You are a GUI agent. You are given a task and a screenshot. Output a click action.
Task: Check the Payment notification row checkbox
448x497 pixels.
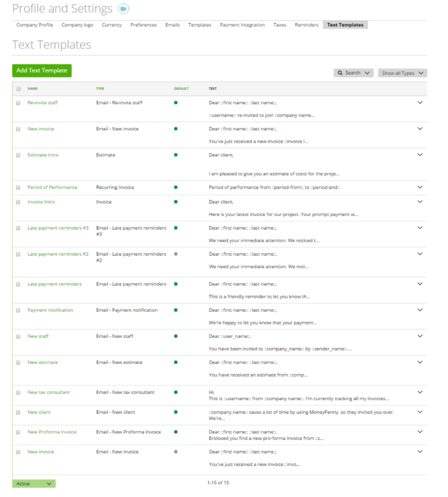[18, 310]
